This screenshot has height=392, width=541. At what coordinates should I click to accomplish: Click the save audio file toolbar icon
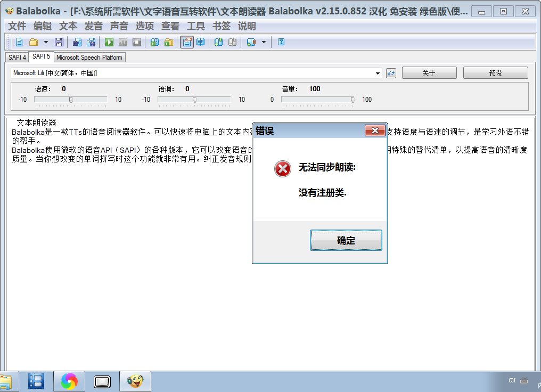click(x=77, y=42)
